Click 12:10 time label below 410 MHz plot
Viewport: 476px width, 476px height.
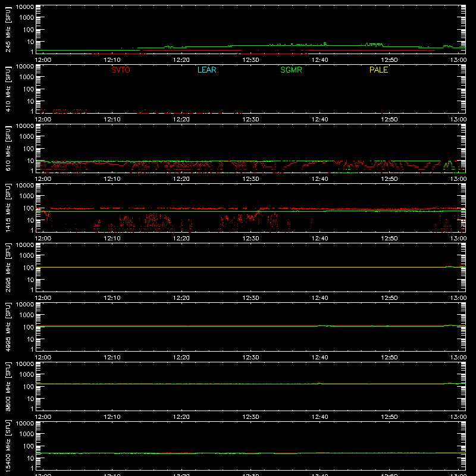pyautogui.click(x=112, y=120)
